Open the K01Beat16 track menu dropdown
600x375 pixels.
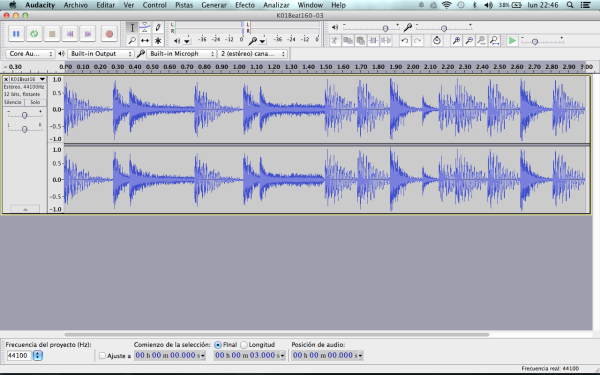42,79
